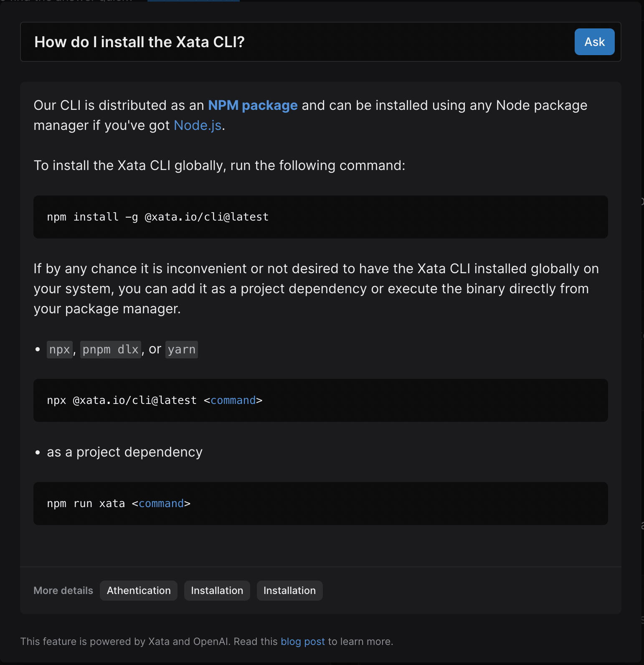
Task: Follow the Node.js link
Action: (198, 125)
